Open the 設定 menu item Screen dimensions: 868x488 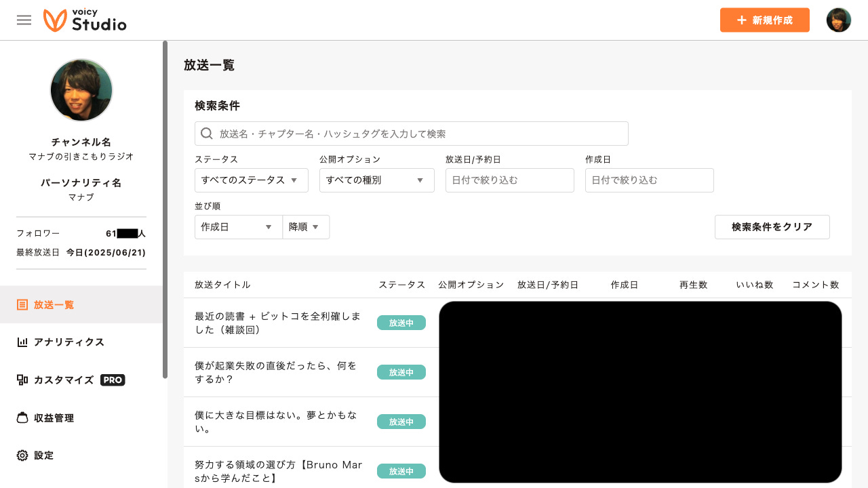pos(81,455)
